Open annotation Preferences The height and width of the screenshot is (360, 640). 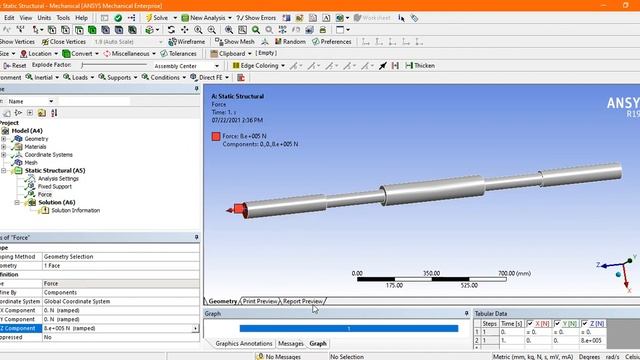(331, 42)
